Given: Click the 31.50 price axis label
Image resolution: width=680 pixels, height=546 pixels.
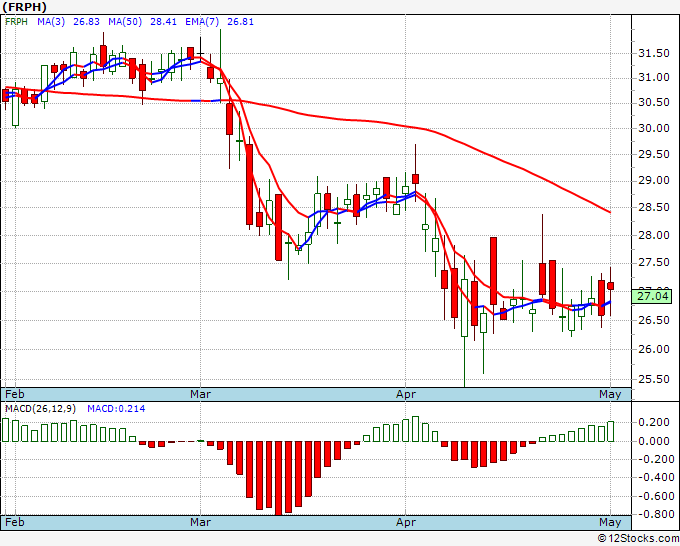Looking at the screenshot, I should (654, 53).
